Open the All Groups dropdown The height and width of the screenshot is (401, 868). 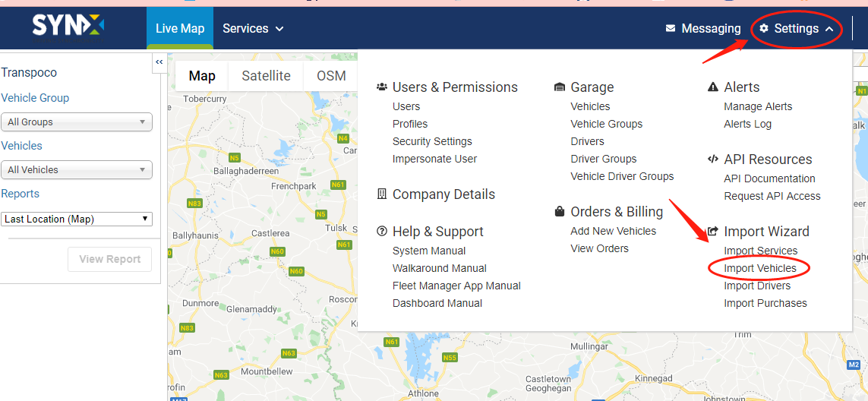[77, 122]
